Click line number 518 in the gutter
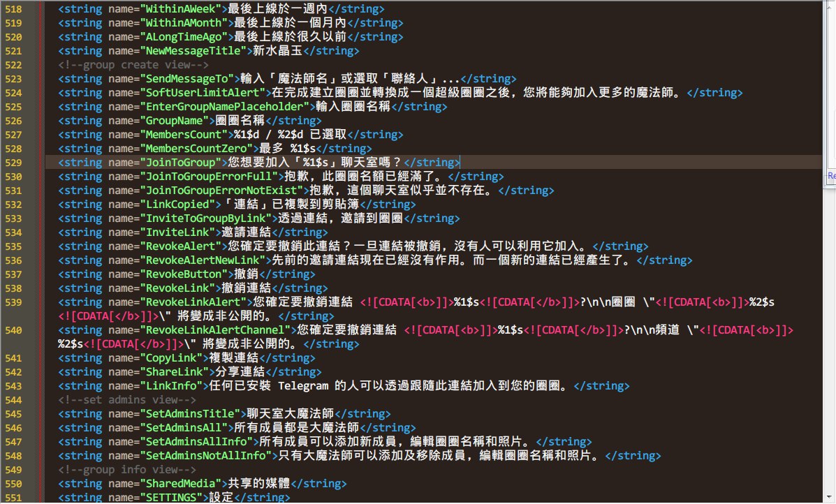The image size is (836, 504). [13, 9]
